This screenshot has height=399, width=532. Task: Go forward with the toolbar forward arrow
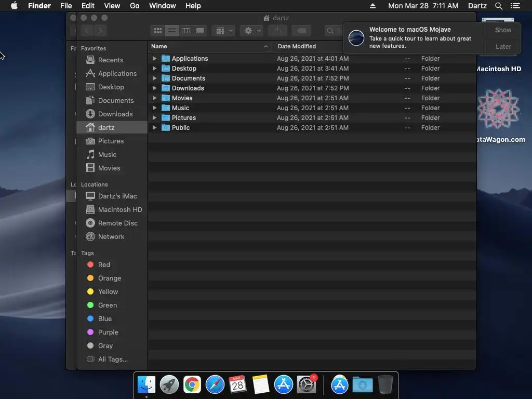click(x=100, y=31)
